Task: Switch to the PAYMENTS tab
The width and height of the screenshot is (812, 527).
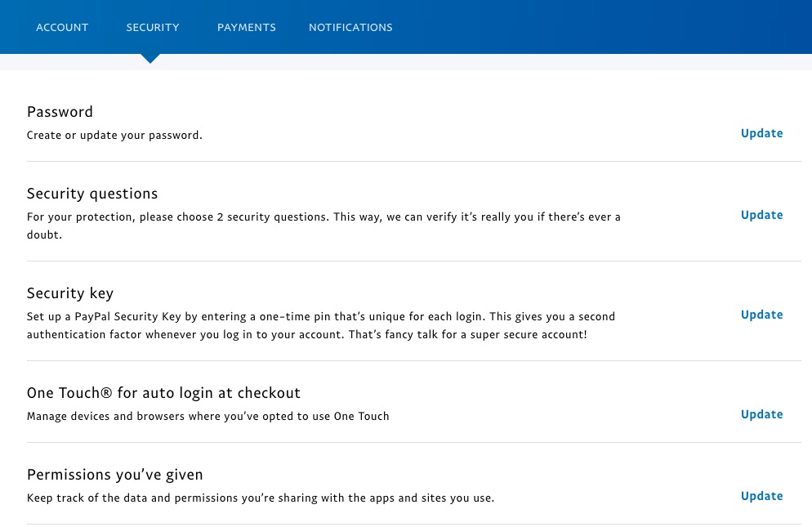Action: pos(247,28)
